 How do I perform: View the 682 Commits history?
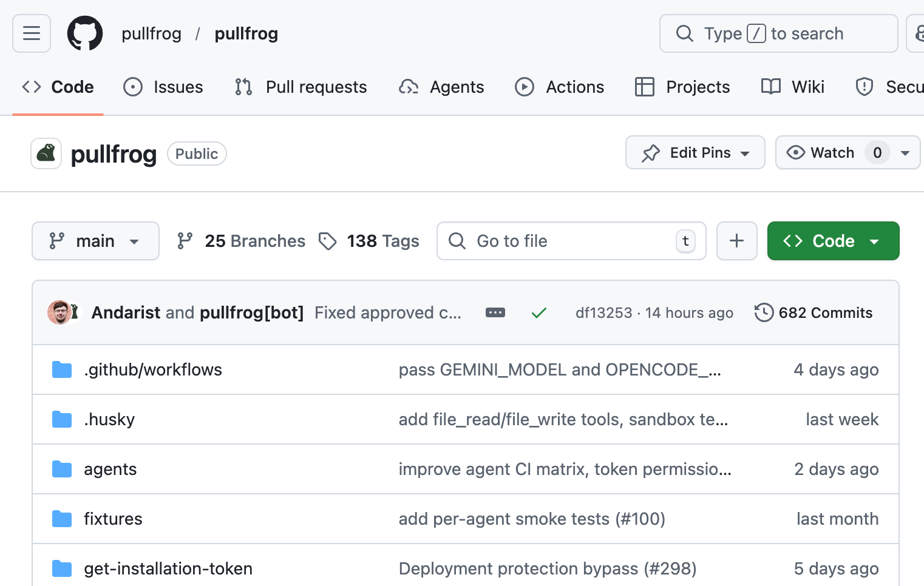click(x=814, y=313)
